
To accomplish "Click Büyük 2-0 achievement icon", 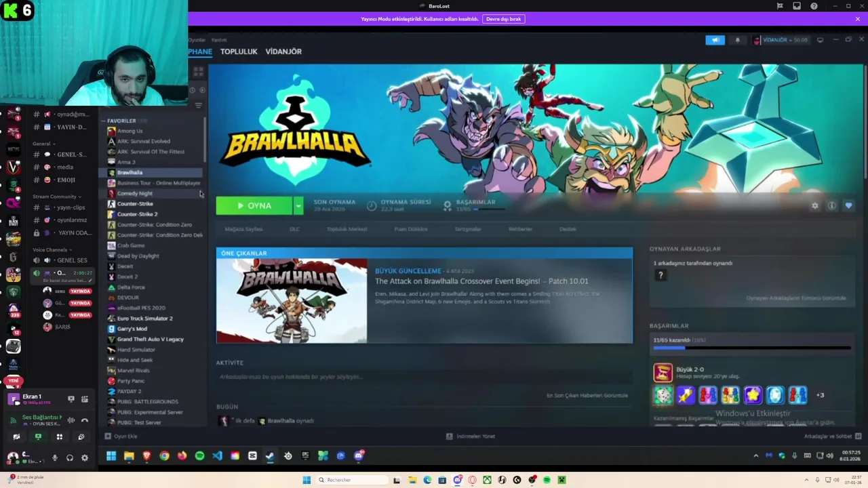I will point(663,373).
